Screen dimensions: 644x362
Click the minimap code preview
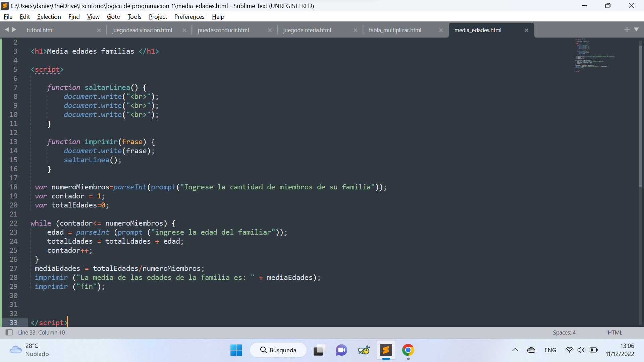pos(595,55)
